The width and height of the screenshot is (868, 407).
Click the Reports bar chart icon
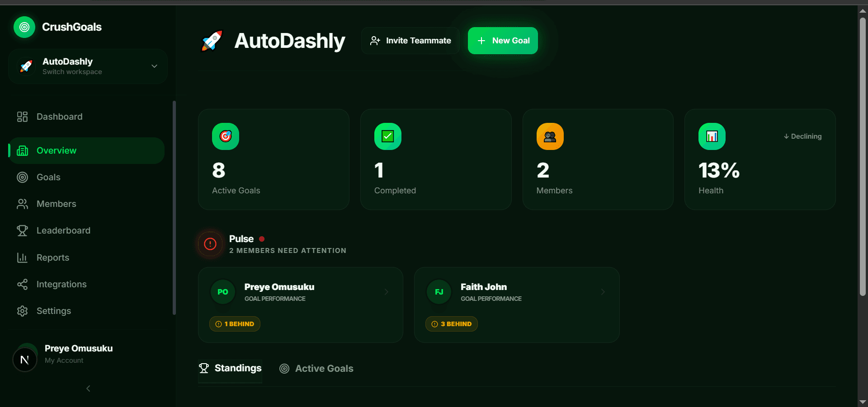[23, 257]
